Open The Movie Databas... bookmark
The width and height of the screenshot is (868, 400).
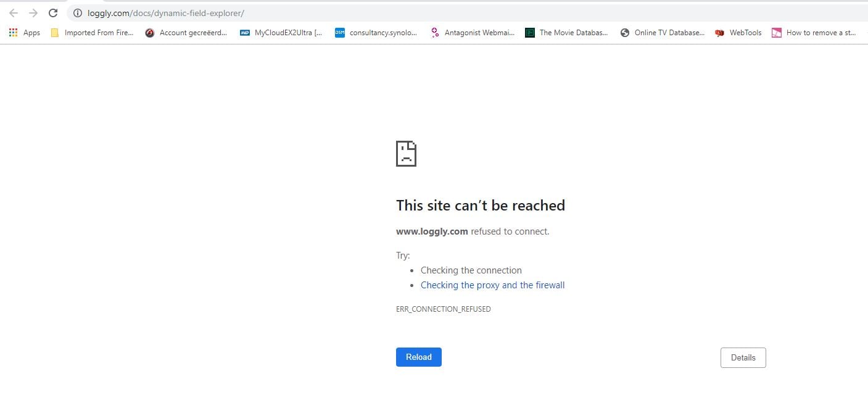[567, 33]
